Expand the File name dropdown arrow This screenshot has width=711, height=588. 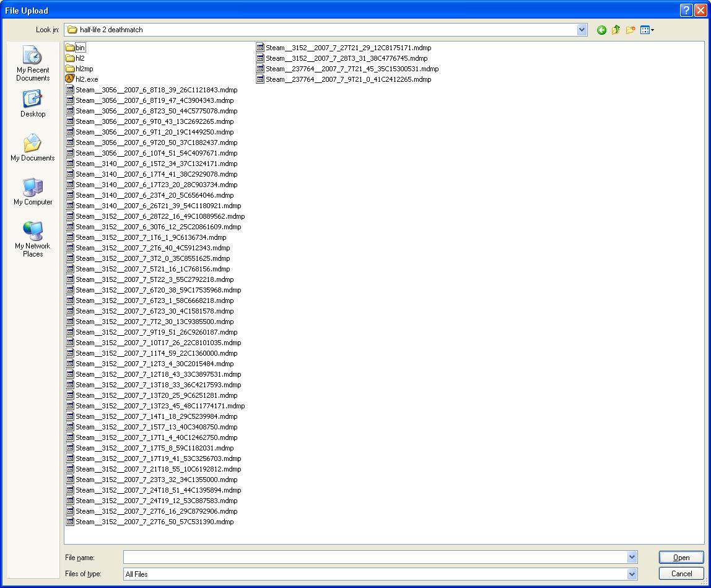632,557
